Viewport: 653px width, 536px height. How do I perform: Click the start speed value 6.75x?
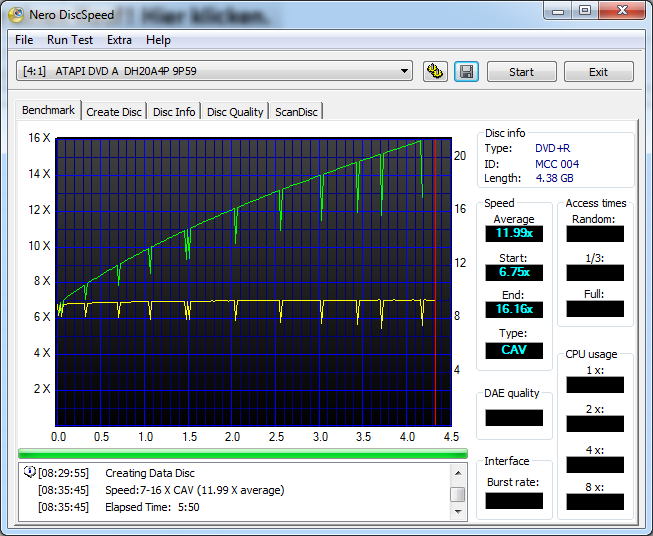[x=514, y=272]
